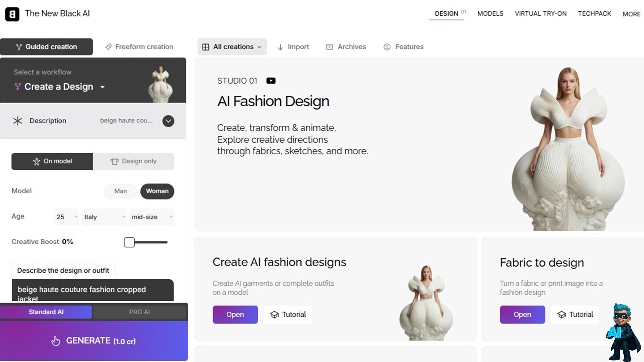Open the DESIGN tab
Screen dimensions: 644x362
447,14
